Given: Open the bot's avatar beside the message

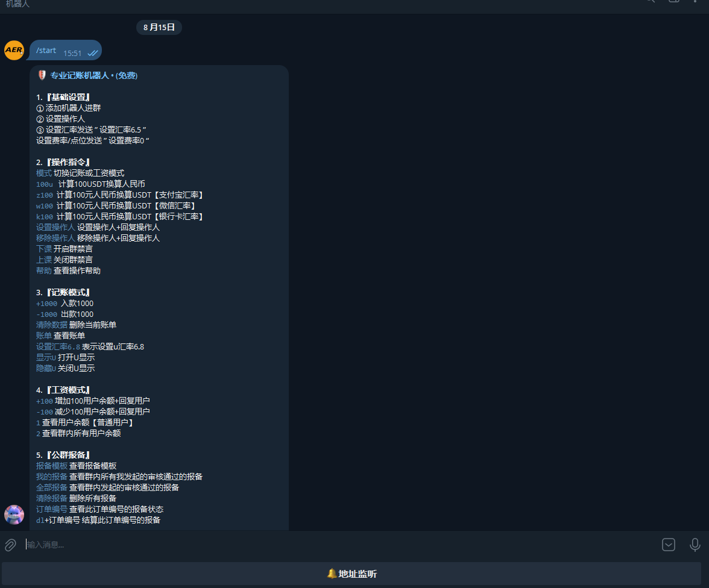Looking at the screenshot, I should [x=14, y=514].
